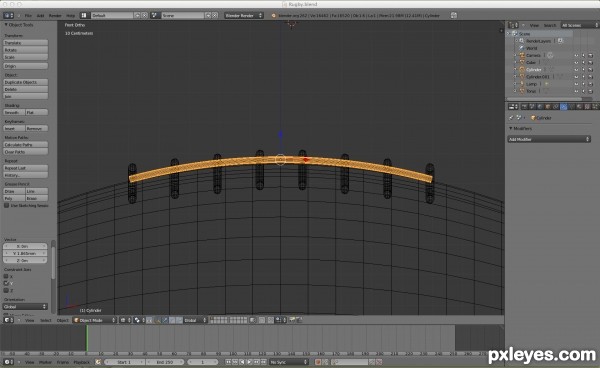The width and height of the screenshot is (600, 368).
Task: Hide the Cube object with its eye icon
Action: pos(576,63)
